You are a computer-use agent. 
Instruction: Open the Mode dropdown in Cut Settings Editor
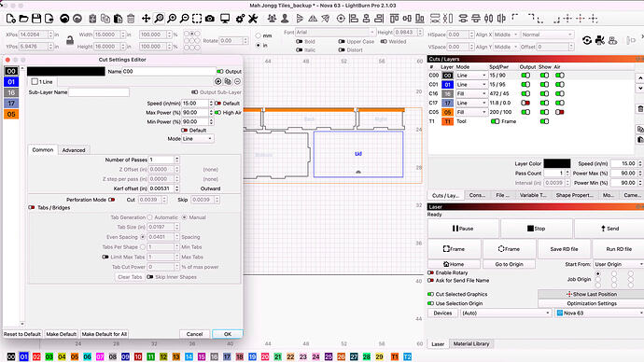197,139
